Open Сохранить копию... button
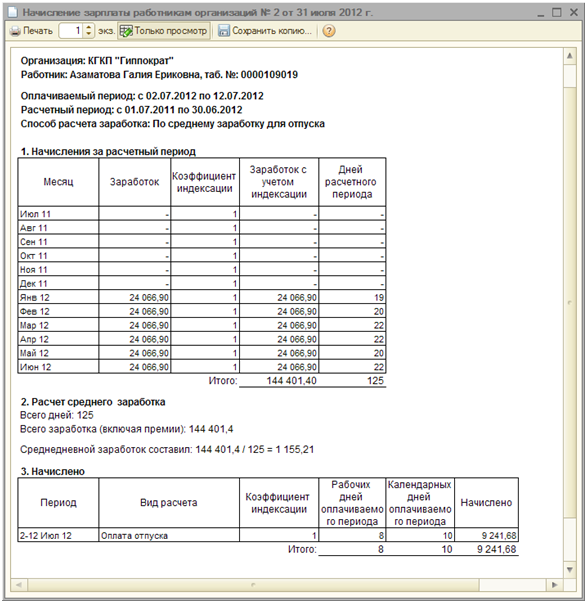587x603 pixels. click(x=265, y=31)
